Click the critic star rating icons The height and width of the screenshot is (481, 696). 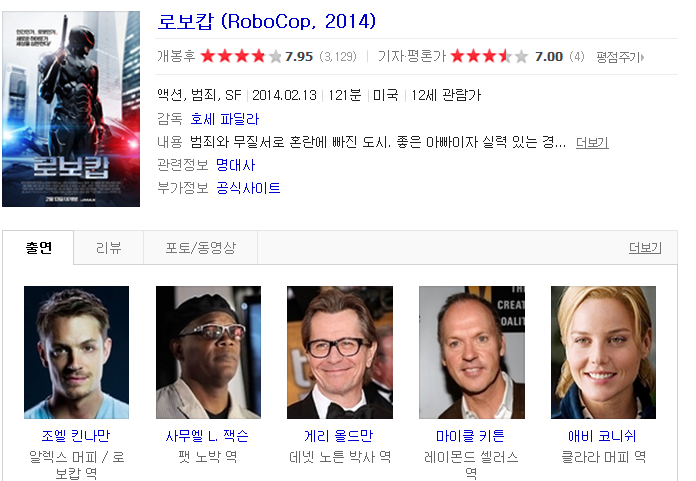(x=490, y=56)
